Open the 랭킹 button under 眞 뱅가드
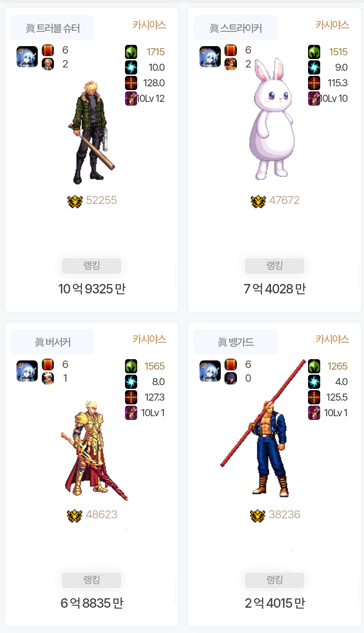Viewport: 364px width, 633px height. (274, 580)
